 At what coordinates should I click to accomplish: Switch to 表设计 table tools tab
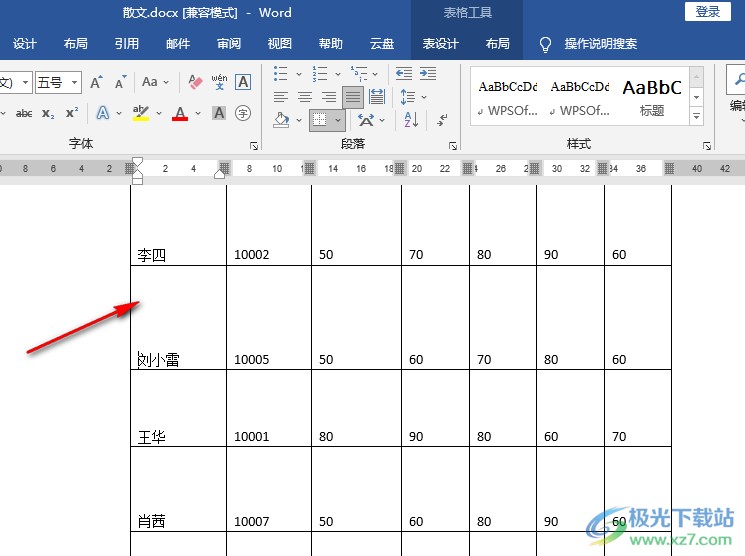440,44
